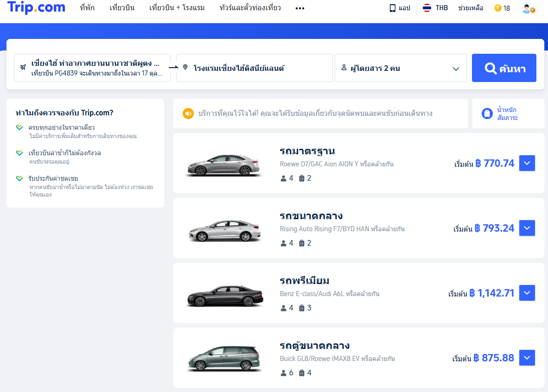Open the ที่พัก menu item
Screen dimensions: 548x392
(87, 8)
